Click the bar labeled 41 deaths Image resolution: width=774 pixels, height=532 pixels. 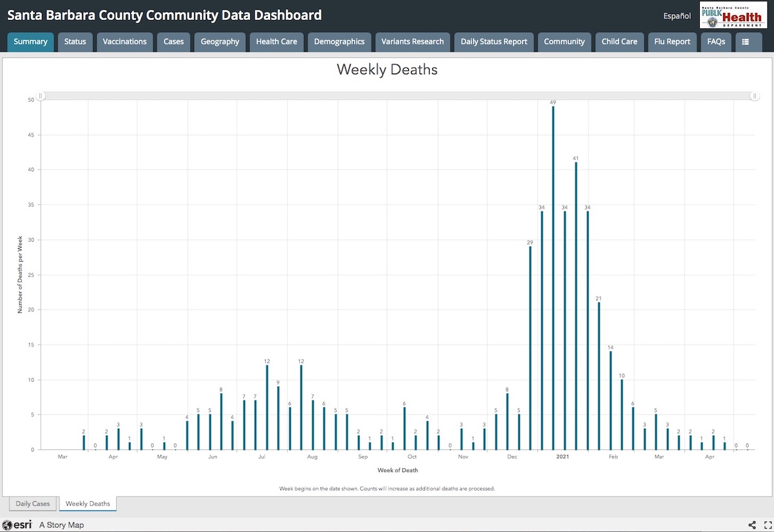pyautogui.click(x=576, y=306)
